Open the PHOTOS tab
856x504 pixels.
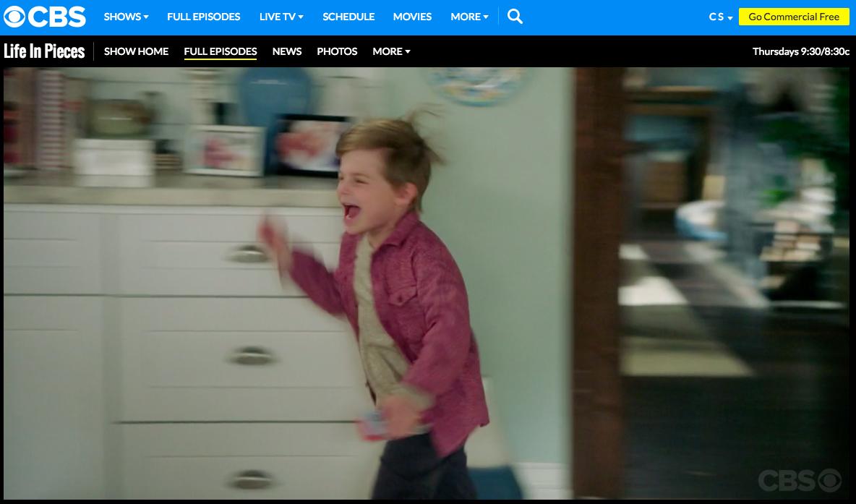click(337, 51)
